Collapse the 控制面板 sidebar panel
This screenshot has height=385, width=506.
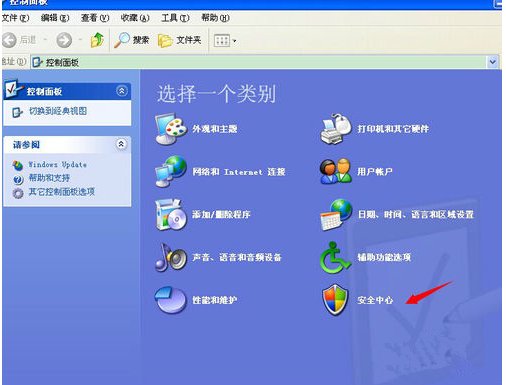pos(122,91)
